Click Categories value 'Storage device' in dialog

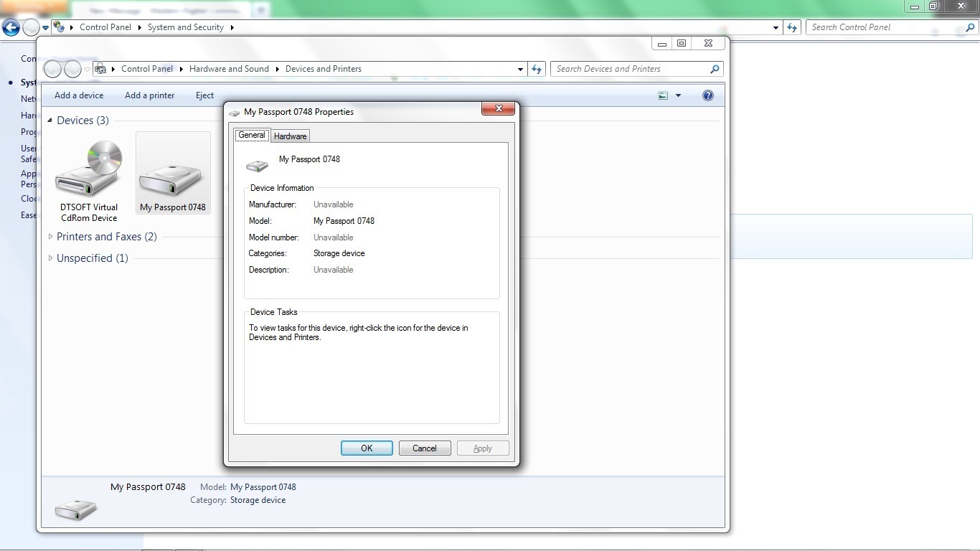[339, 253]
